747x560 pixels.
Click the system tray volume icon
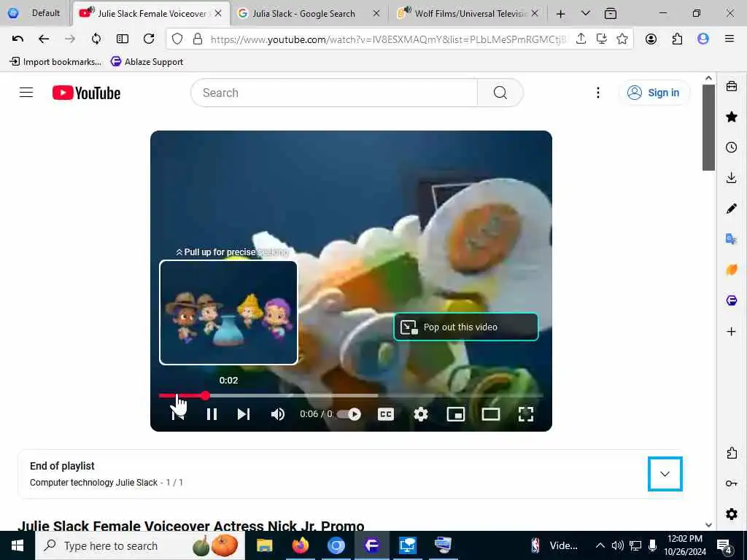tap(618, 545)
